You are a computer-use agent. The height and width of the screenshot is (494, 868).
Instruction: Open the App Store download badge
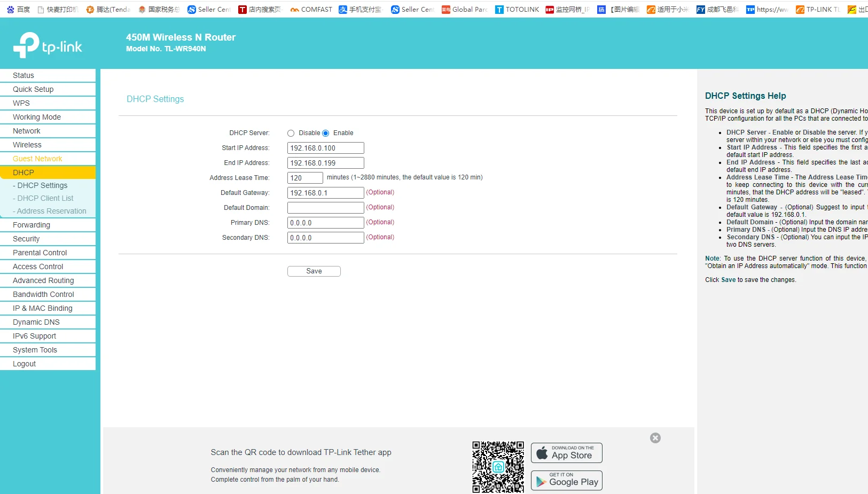[567, 453]
